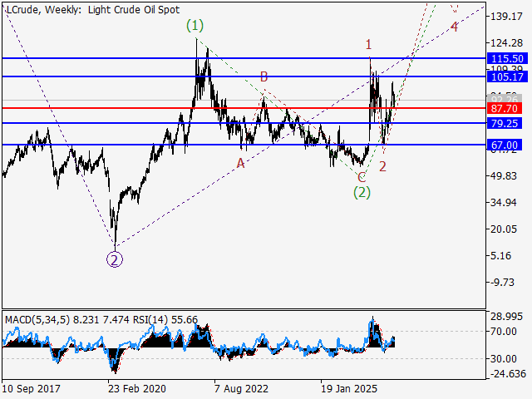The image size is (532, 399).
Task: Click the -24.636 indicator scale value
Action: pyautogui.click(x=508, y=374)
